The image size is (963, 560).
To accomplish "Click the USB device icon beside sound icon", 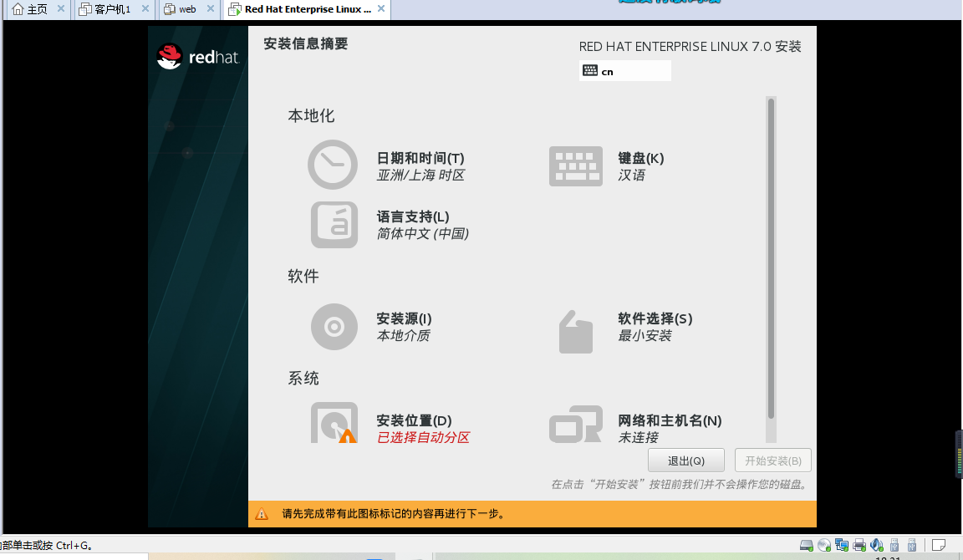I will pyautogui.click(x=894, y=545).
